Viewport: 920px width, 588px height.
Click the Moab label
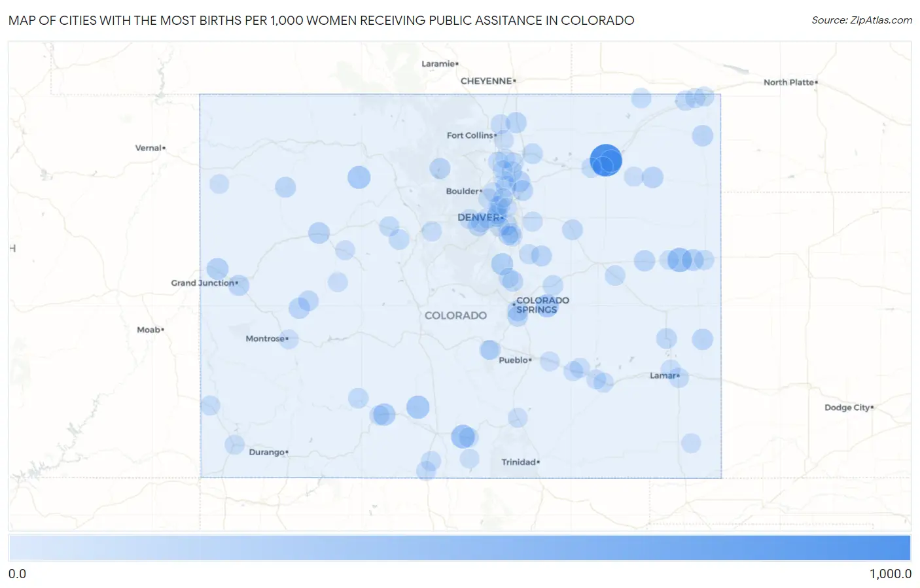point(149,330)
